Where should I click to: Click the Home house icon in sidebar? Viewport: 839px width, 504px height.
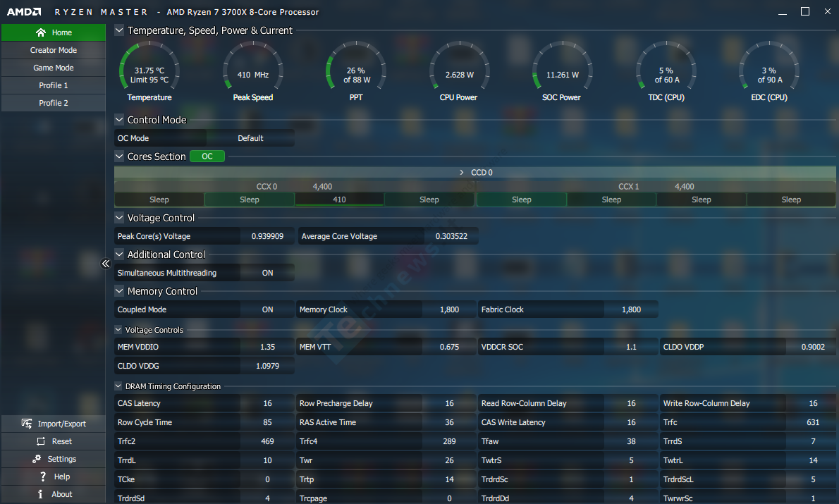[x=41, y=32]
